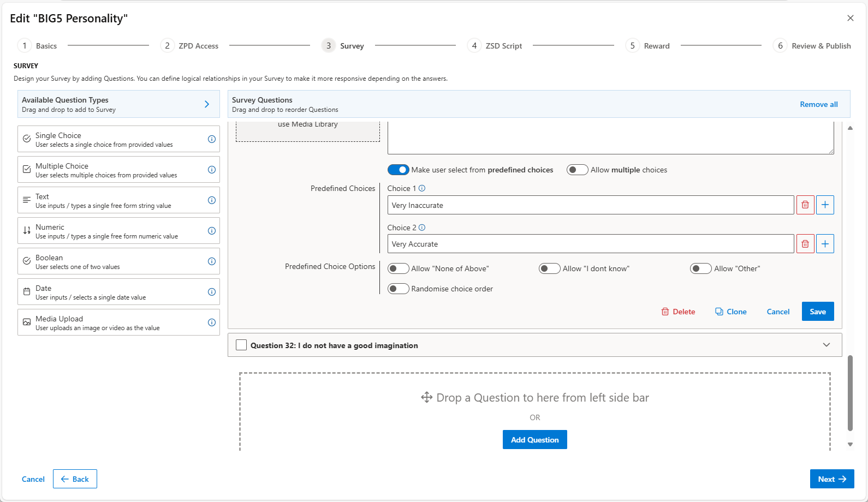Click the Multiple Choice checkbox icon
Image resolution: width=868 pixels, height=502 pixels.
click(27, 170)
